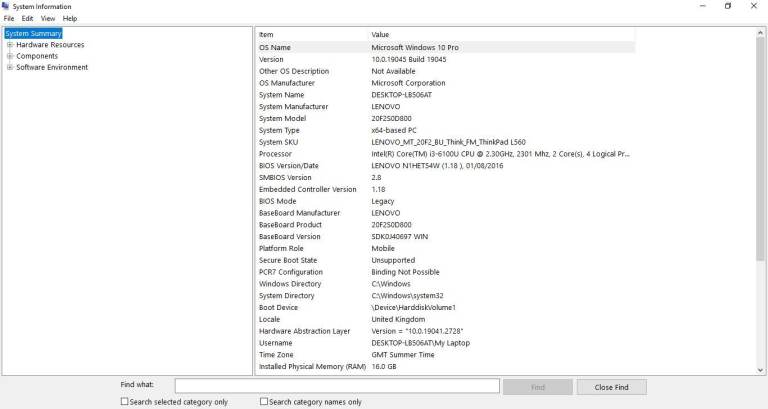The width and height of the screenshot is (768, 409).
Task: Click the System Information app icon in title bar
Action: [5, 6]
